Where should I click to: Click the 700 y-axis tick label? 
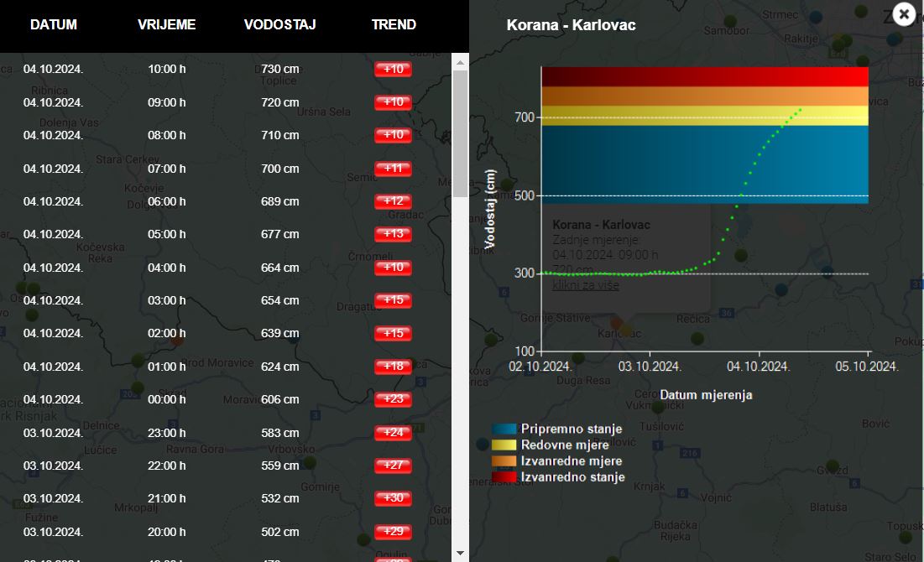pos(525,117)
